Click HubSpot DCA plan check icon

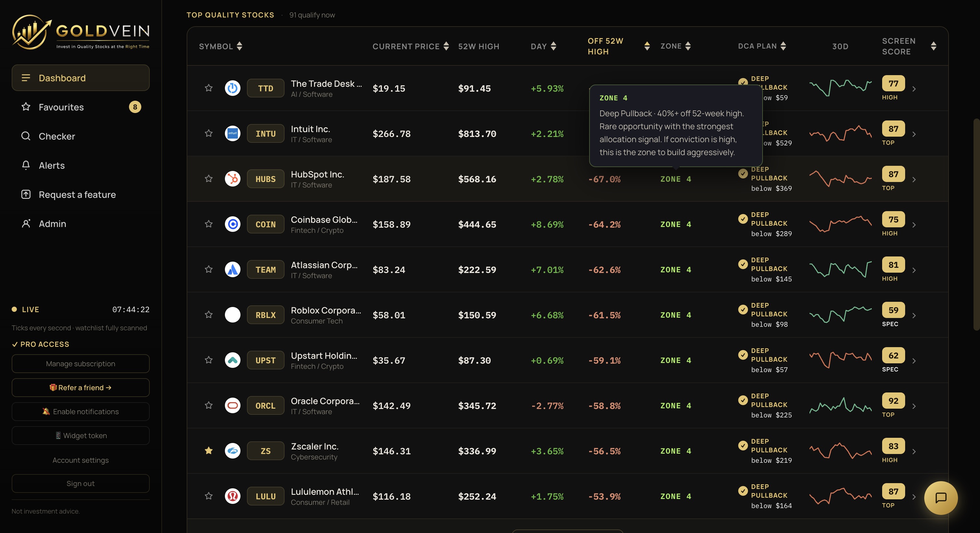pos(742,173)
